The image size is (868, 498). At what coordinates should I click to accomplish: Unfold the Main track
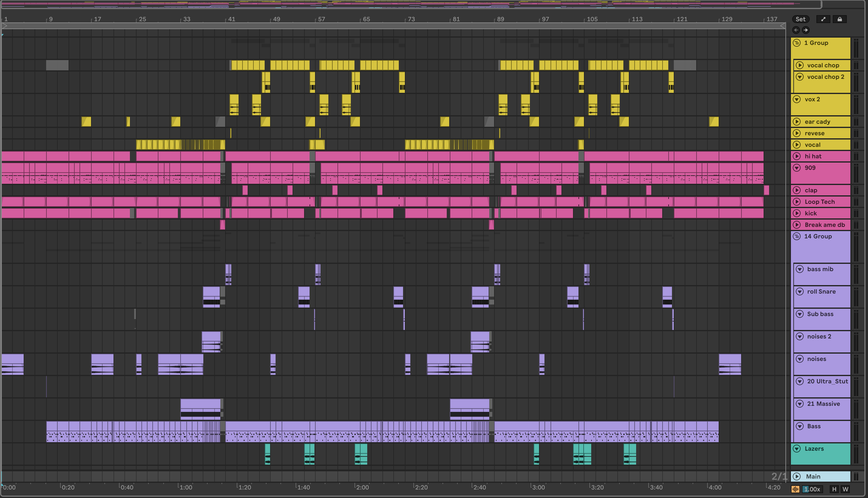pyautogui.click(x=797, y=476)
